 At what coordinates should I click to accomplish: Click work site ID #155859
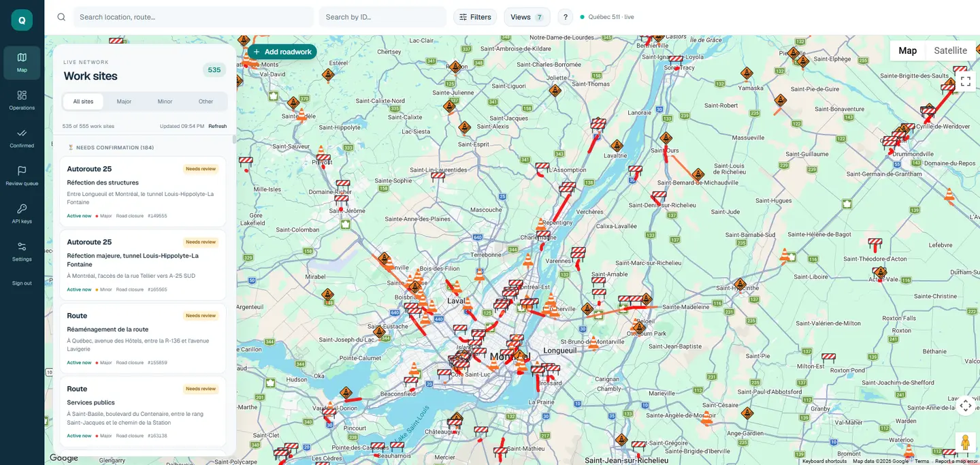click(x=157, y=363)
